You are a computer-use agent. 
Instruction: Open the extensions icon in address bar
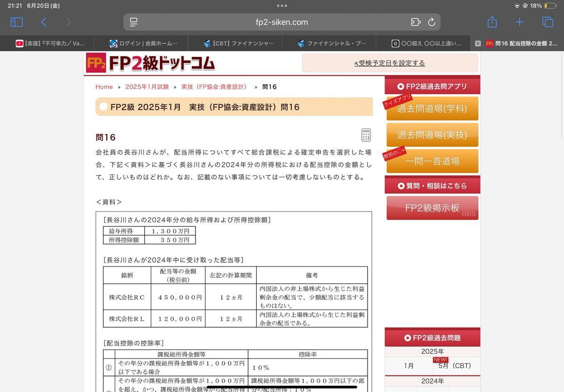point(415,22)
